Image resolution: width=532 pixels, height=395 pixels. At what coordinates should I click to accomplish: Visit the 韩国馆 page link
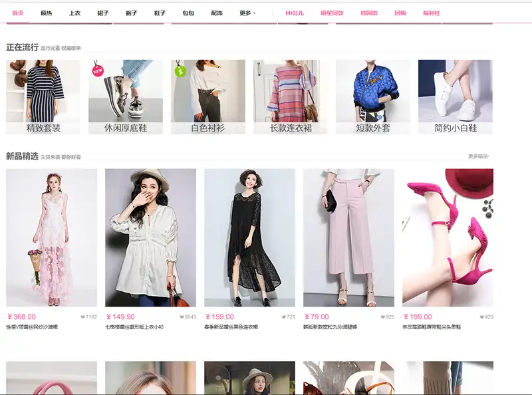[368, 13]
